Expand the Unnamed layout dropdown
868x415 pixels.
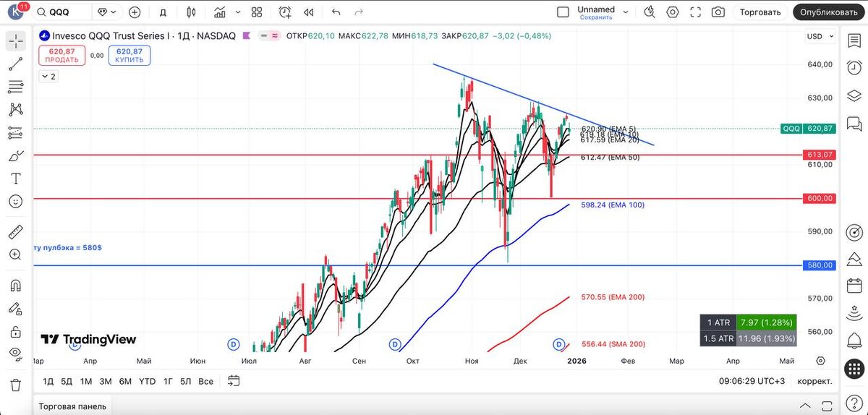tap(626, 12)
